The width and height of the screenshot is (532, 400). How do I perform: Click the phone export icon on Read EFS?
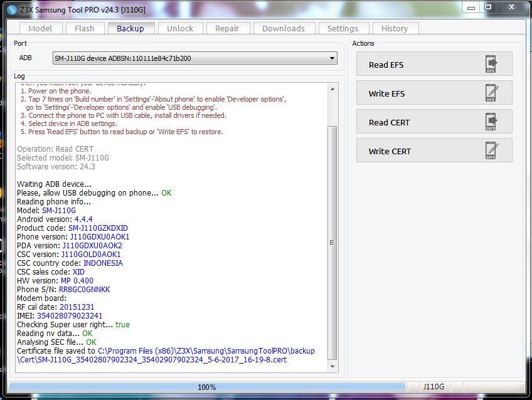click(491, 64)
